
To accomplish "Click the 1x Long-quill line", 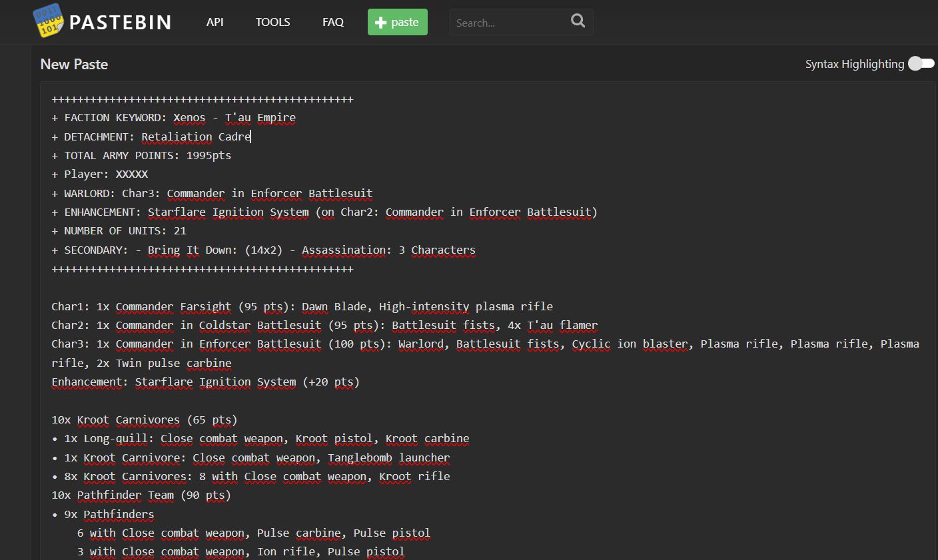I will (260, 438).
